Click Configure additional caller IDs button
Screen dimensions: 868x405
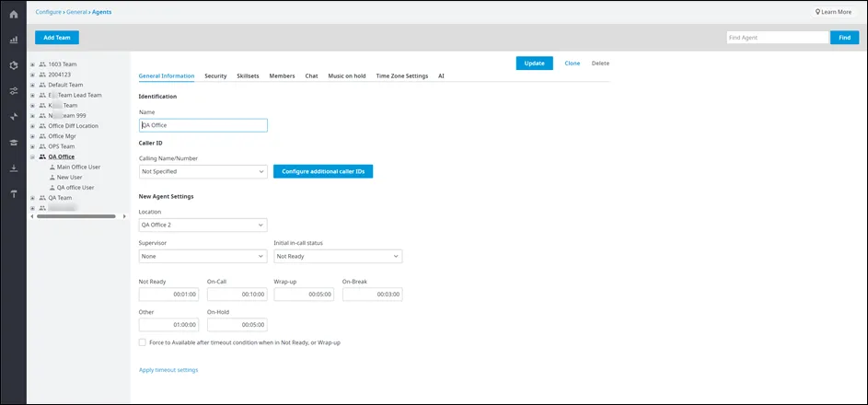pyautogui.click(x=323, y=171)
